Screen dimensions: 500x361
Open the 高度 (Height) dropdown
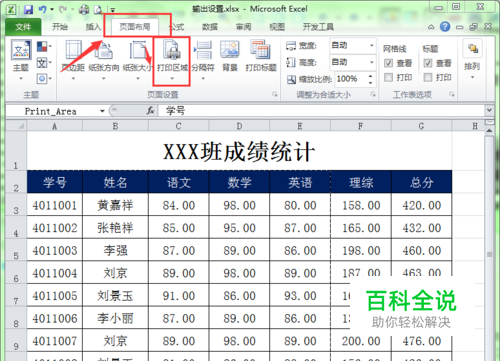371,62
